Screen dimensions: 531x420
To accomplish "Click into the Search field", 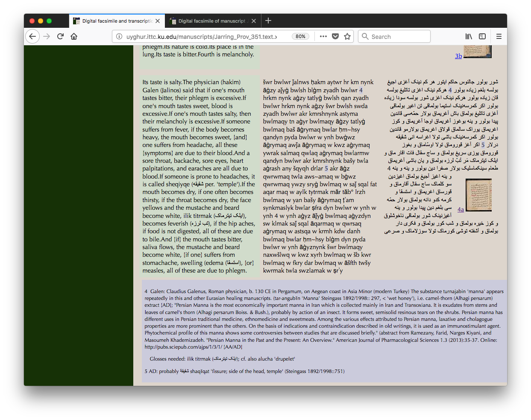I will [394, 36].
